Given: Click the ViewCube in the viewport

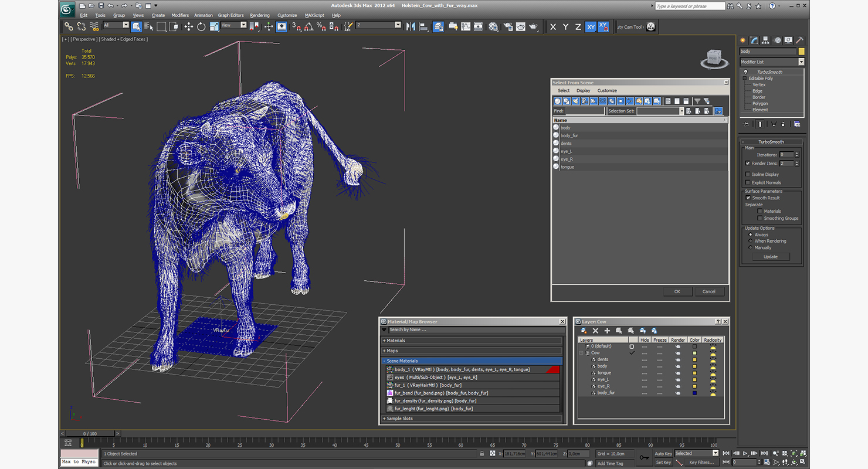Looking at the screenshot, I should tap(714, 58).
